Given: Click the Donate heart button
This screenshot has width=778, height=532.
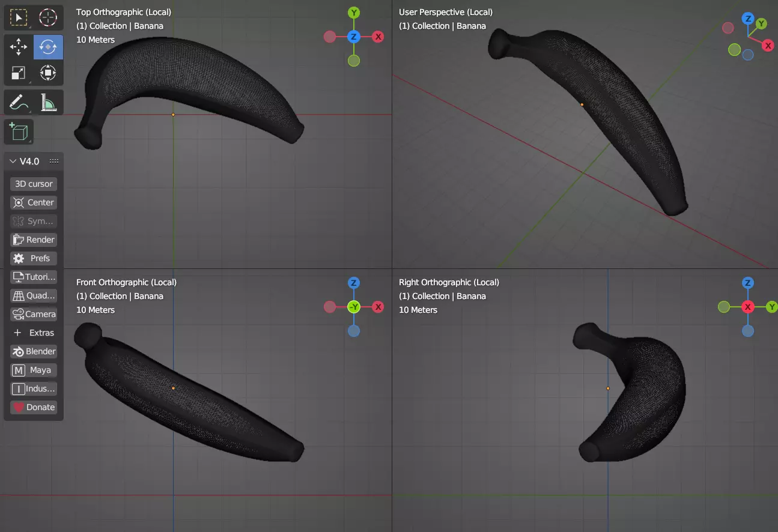Looking at the screenshot, I should (x=34, y=407).
